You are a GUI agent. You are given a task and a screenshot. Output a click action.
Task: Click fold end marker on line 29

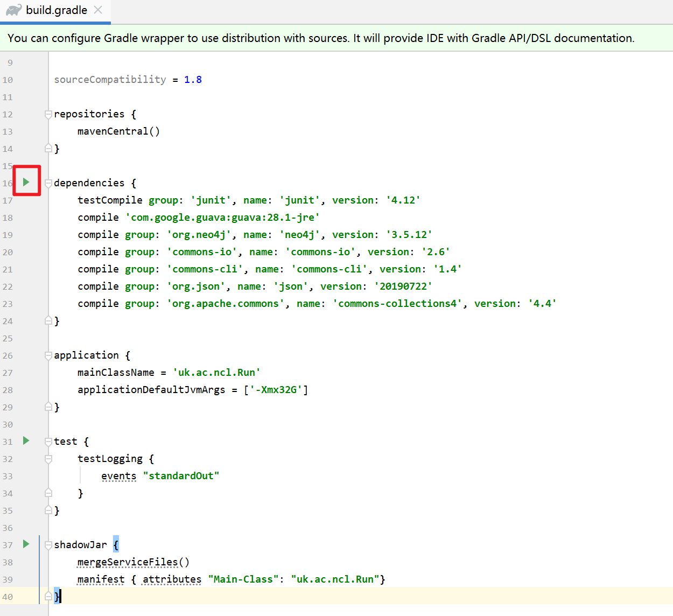pos(48,407)
